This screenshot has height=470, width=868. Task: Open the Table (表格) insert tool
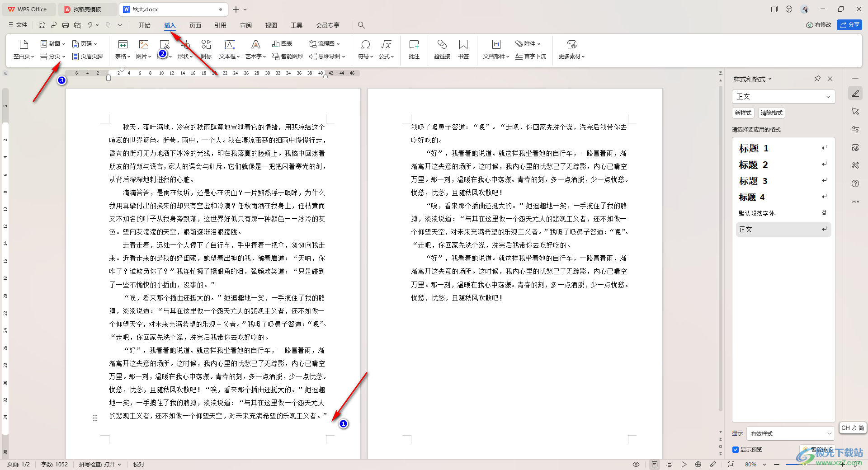(x=123, y=50)
